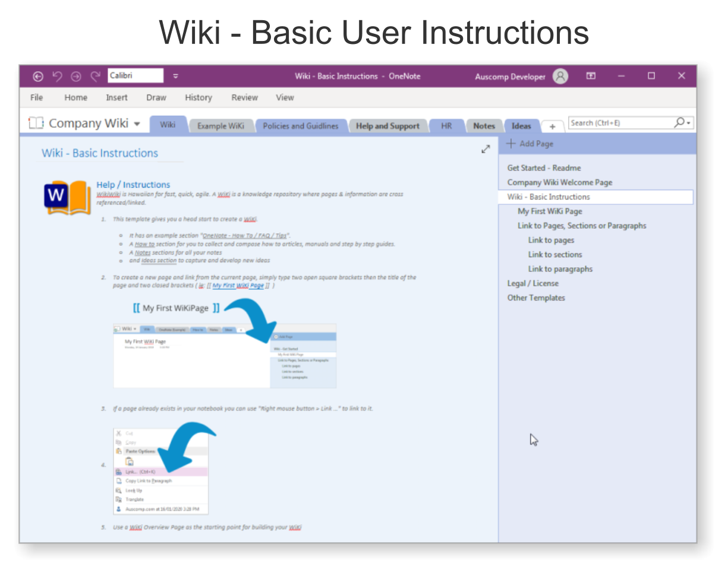Open the Get Started - Readme page
This screenshot has width=728, height=582.
point(544,168)
